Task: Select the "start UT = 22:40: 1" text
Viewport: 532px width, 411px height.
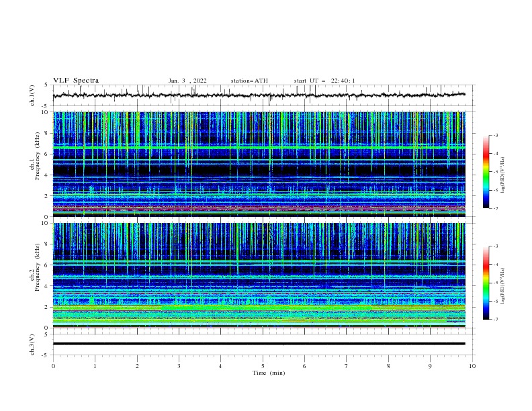Action: coord(324,81)
